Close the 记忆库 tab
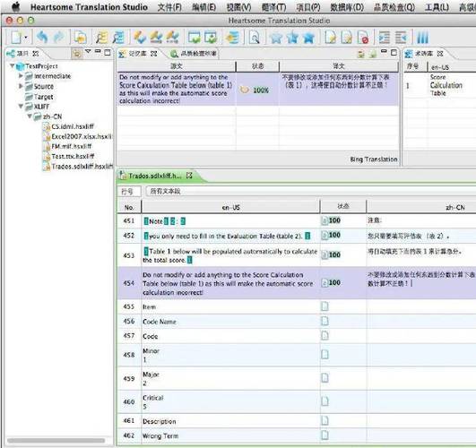This screenshot has width=476, height=448. click(153, 54)
